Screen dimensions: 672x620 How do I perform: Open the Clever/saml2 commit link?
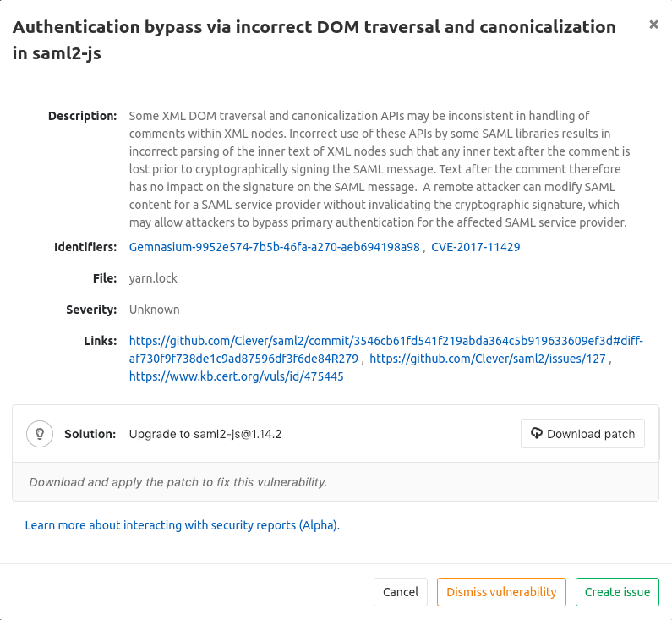pyautogui.click(x=385, y=349)
